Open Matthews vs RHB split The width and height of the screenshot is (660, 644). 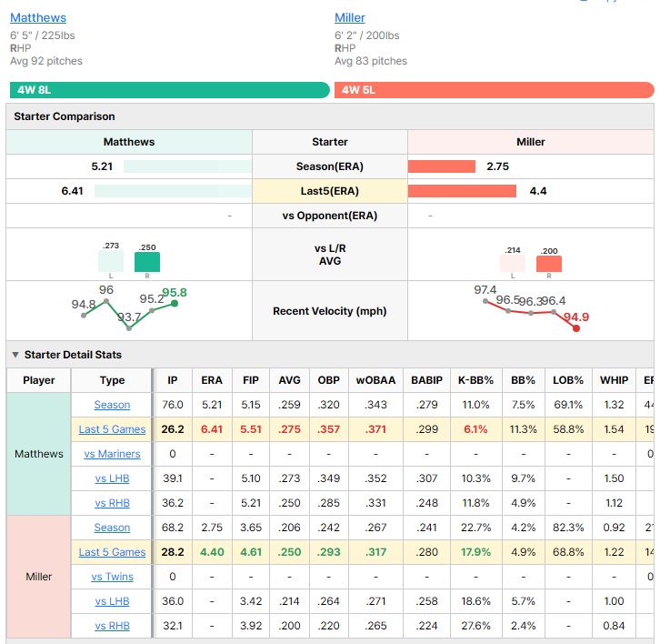[112, 503]
